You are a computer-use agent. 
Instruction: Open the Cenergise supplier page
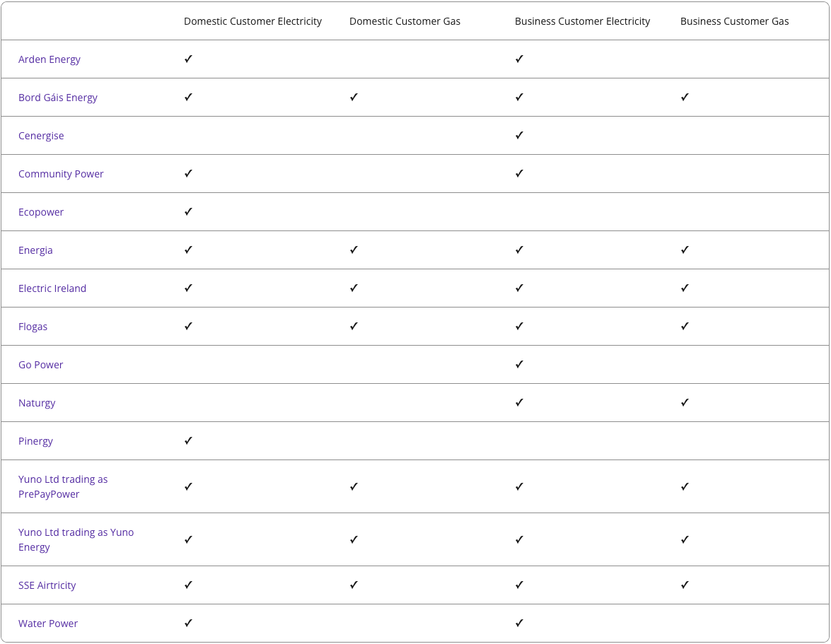(41, 136)
